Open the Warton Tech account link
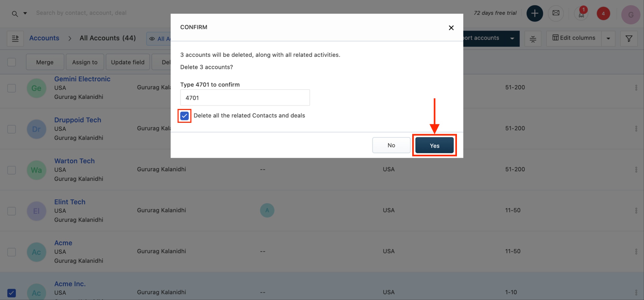 coord(74,161)
